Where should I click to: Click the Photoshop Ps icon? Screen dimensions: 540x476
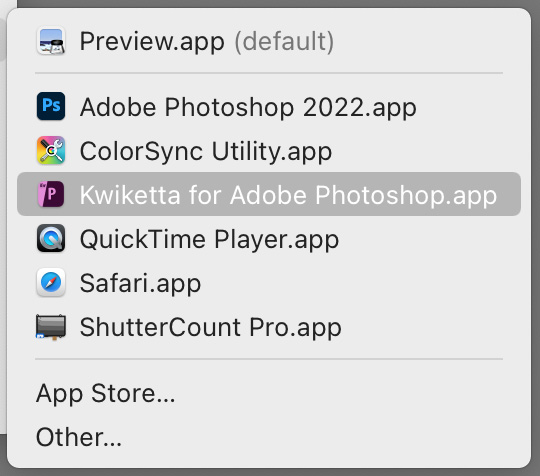[51, 106]
